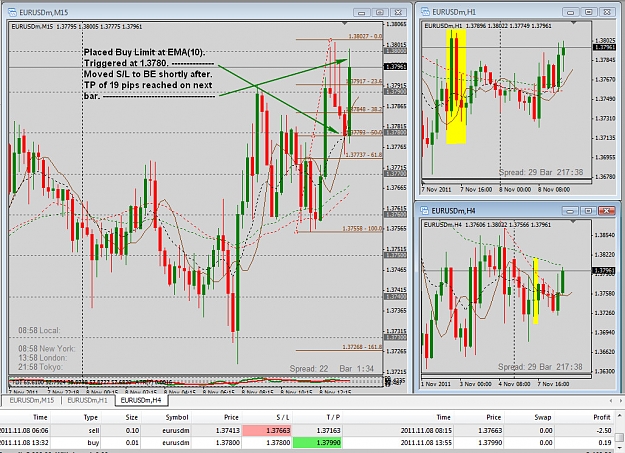Switch to the EURUSDm,H1 chart tab
The width and height of the screenshot is (625, 453).
coord(88,400)
